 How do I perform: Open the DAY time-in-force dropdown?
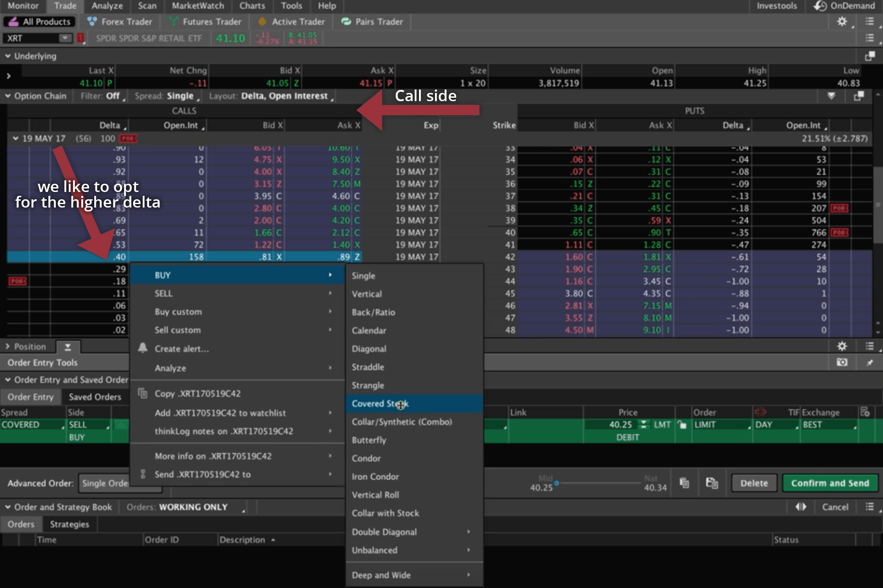(x=777, y=425)
